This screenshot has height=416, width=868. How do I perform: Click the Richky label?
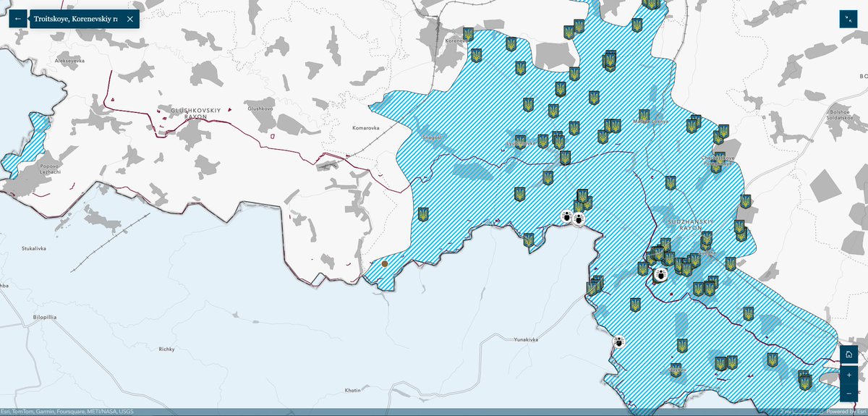pyautogui.click(x=166, y=349)
